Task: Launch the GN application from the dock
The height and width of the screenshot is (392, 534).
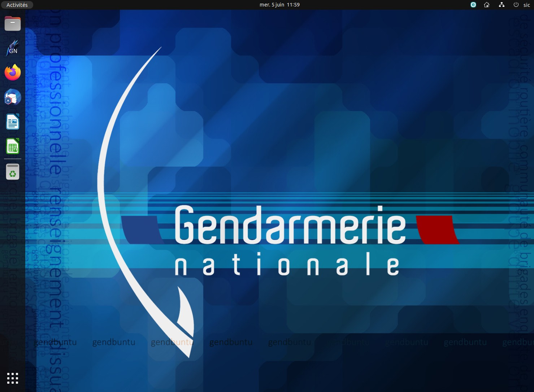Action: coord(13,48)
